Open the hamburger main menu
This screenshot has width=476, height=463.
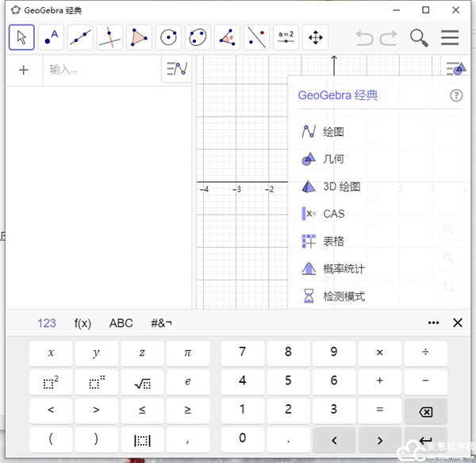pos(450,37)
